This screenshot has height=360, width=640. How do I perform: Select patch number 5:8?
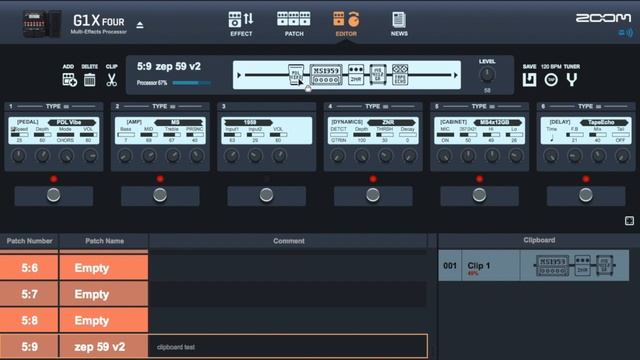coord(29,320)
